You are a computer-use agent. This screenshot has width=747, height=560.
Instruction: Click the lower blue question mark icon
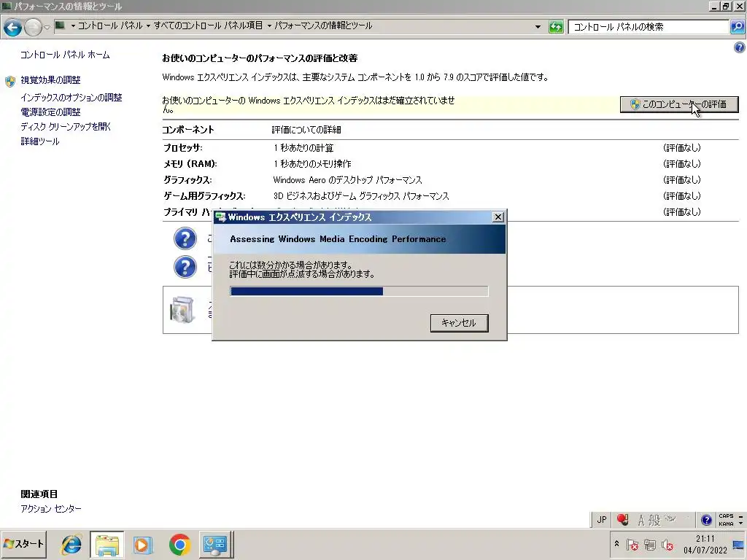pos(185,267)
